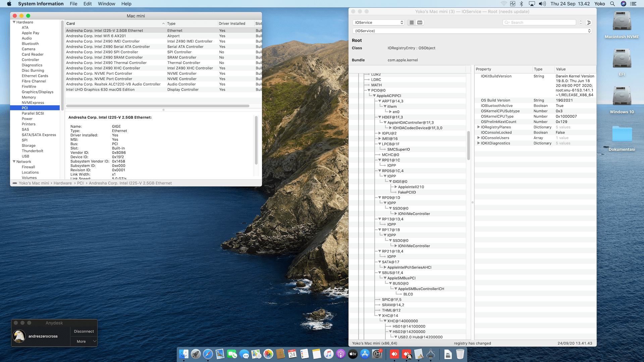The width and height of the screenshot is (644, 362).
Task: Open Safari from the dock
Action: (208, 354)
